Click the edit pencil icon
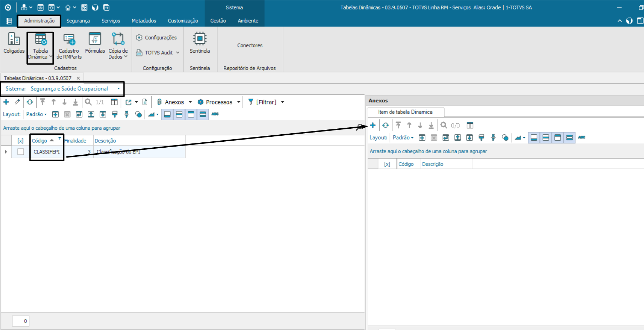The width and height of the screenshot is (644, 330). (17, 102)
